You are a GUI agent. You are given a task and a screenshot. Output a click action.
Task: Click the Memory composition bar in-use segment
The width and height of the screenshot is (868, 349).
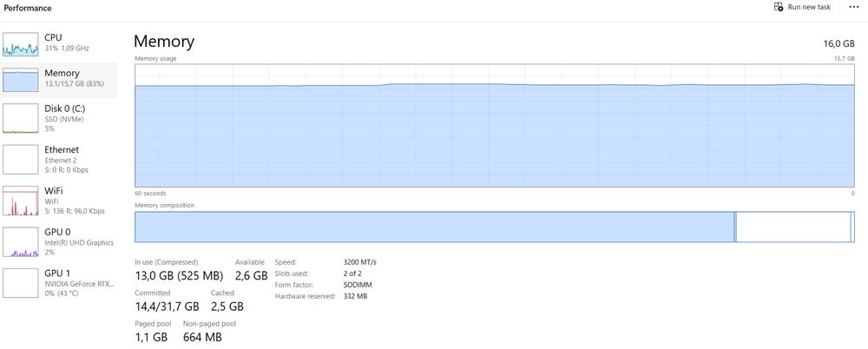(x=435, y=227)
